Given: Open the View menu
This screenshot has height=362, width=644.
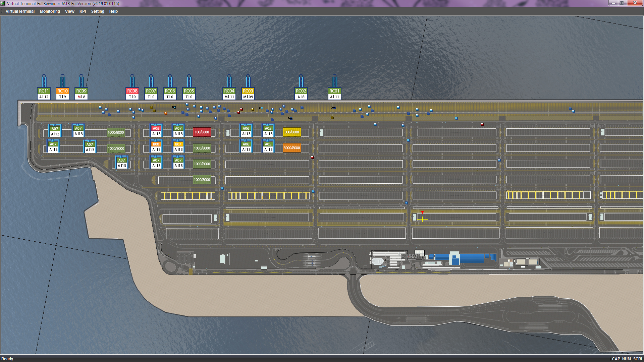Looking at the screenshot, I should pos(69,11).
